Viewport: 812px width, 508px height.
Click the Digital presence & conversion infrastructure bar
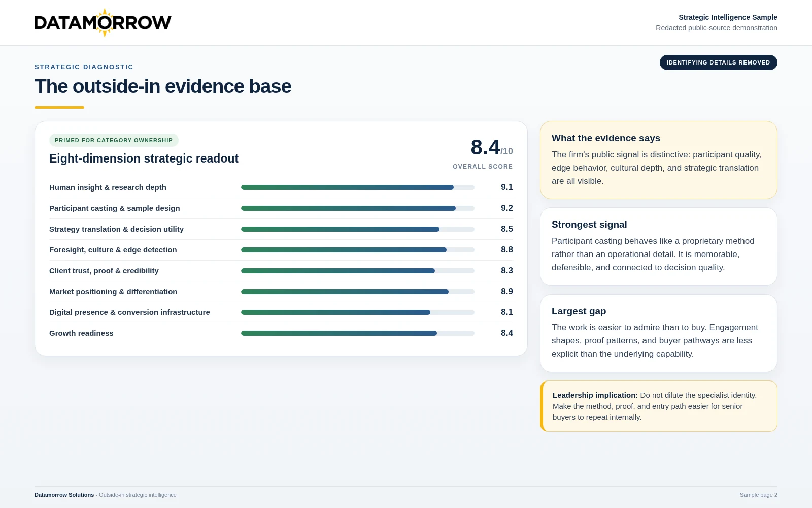click(x=357, y=312)
